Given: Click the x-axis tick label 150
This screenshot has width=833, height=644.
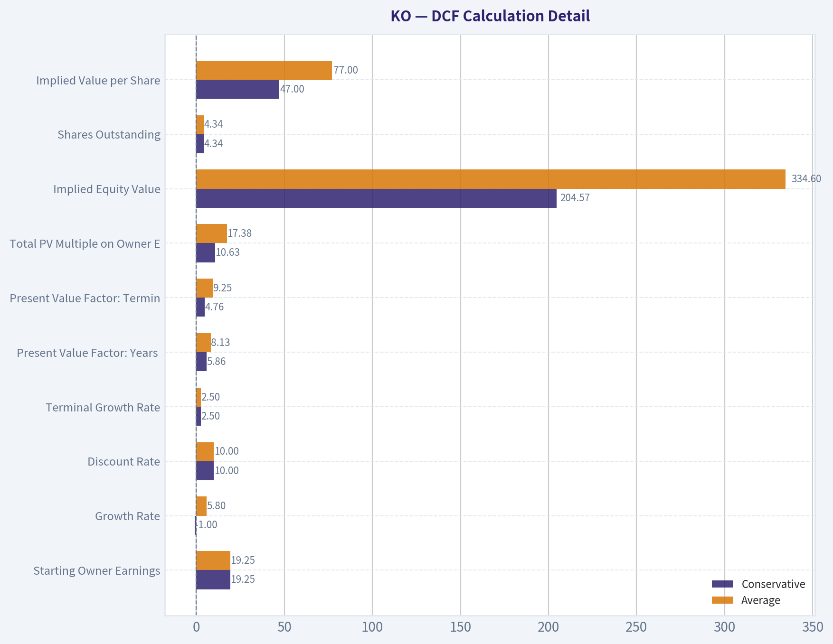Looking at the screenshot, I should [460, 627].
